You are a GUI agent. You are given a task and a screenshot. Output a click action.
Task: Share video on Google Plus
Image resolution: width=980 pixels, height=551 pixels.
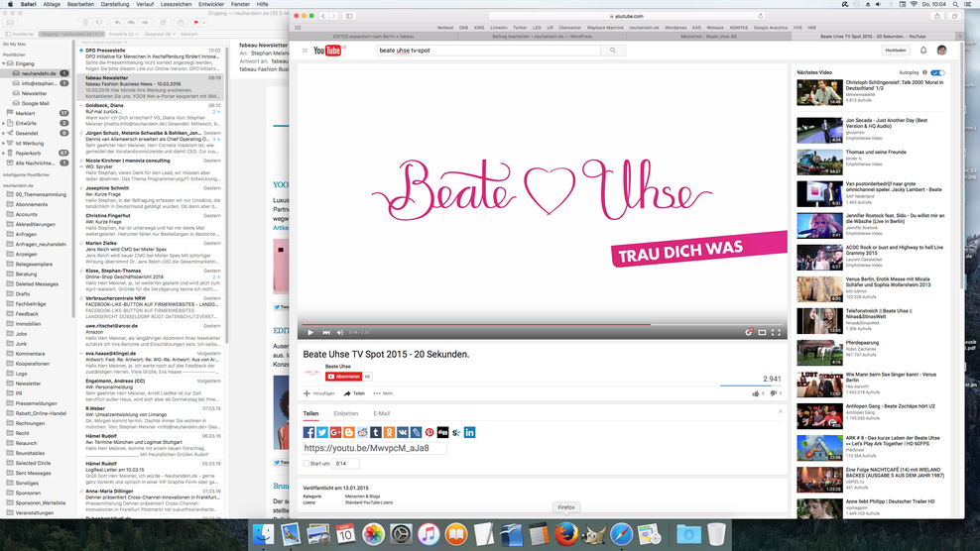[x=335, y=432]
